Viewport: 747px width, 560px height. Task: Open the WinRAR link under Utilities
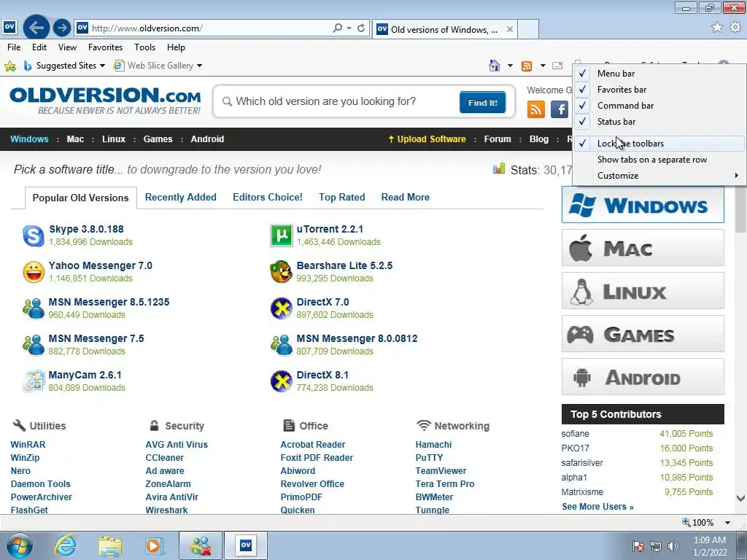click(28, 444)
